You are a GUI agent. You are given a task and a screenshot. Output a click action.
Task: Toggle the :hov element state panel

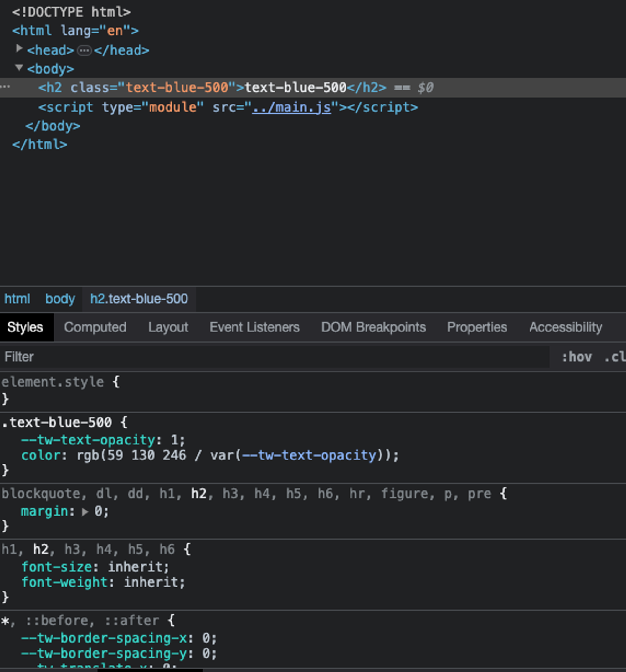pyautogui.click(x=577, y=357)
